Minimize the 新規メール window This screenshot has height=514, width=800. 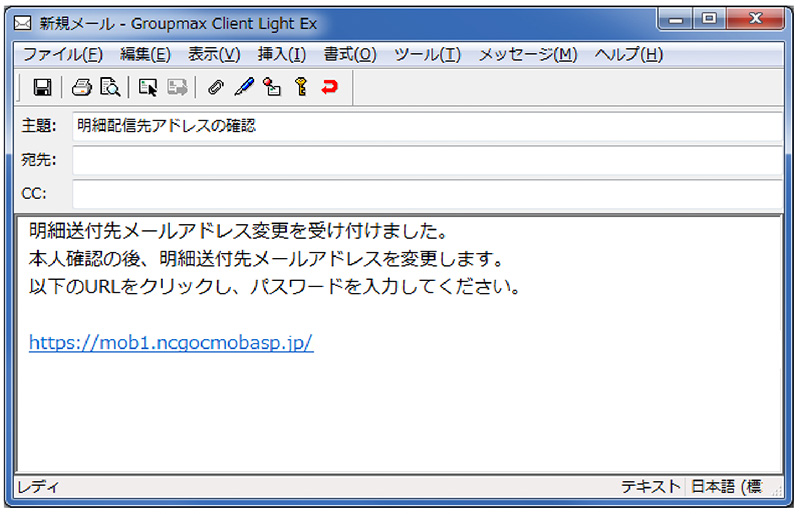click(676, 19)
